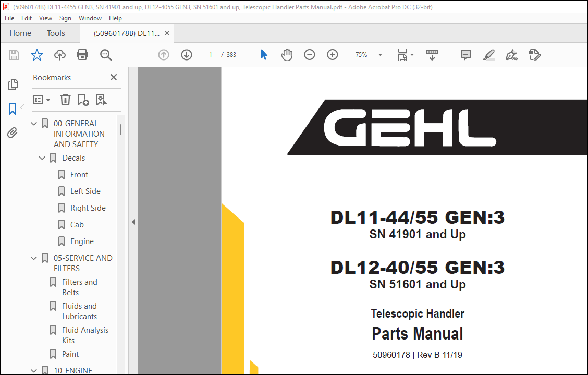The image size is (588, 375).
Task: Open the Sign menu
Action: [x=65, y=18]
